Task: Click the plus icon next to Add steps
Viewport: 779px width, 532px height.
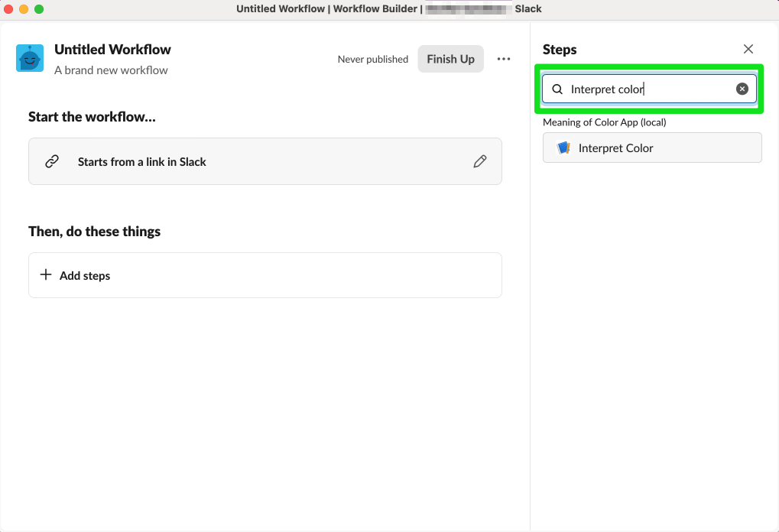Action: coord(45,275)
